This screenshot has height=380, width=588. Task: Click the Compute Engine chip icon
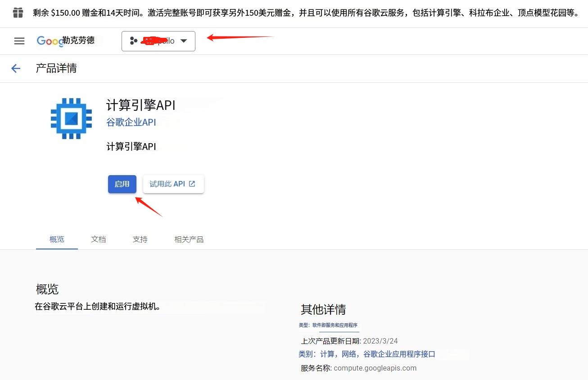coord(72,118)
